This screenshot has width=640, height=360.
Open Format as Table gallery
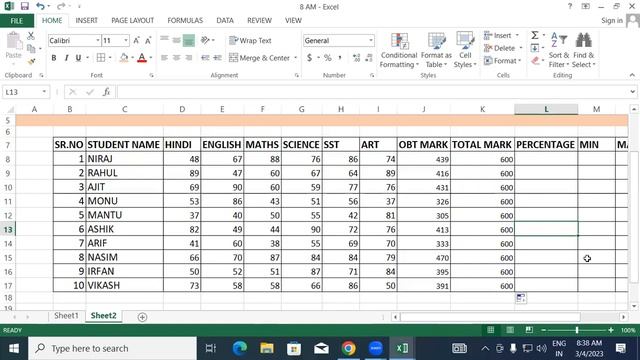(x=436, y=50)
